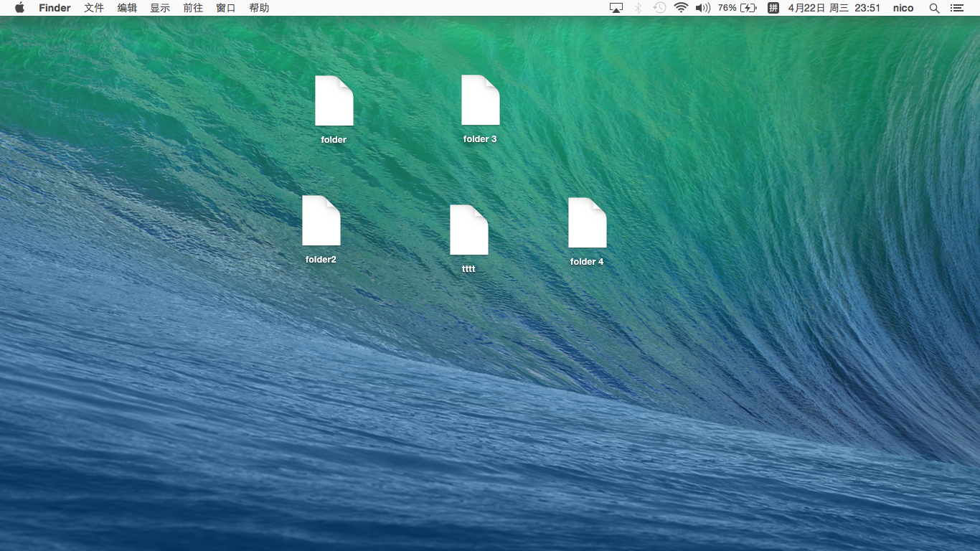Open the 编辑 (Edit) menu

pos(127,8)
